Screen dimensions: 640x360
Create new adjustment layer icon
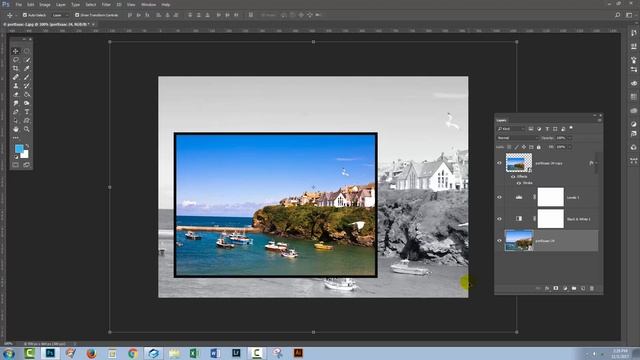pos(565,288)
